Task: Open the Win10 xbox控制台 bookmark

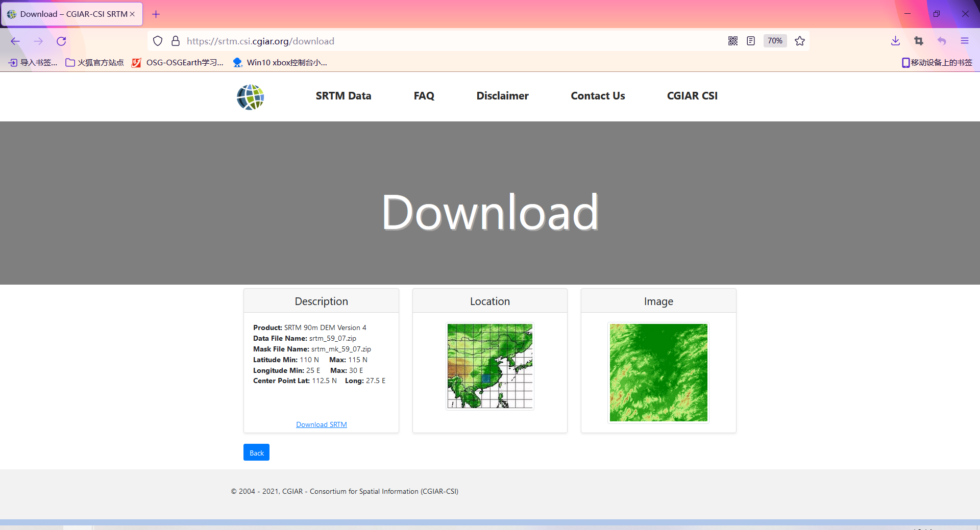Action: pyautogui.click(x=280, y=62)
